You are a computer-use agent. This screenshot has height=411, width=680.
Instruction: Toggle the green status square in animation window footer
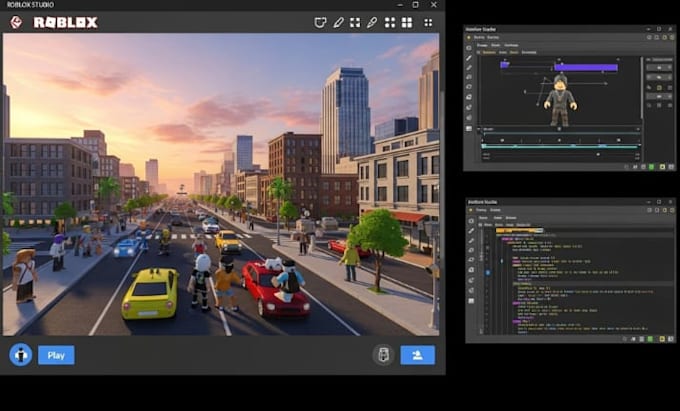(x=651, y=166)
